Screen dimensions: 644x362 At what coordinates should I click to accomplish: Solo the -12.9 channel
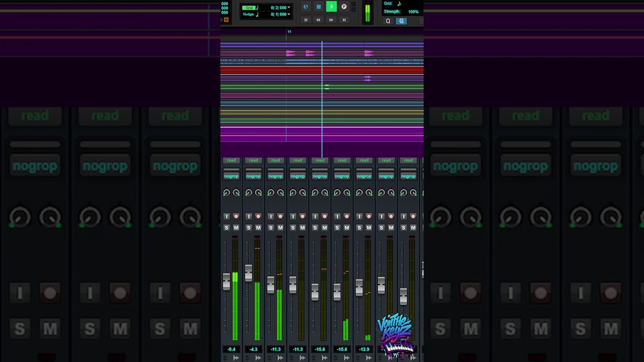click(x=359, y=228)
